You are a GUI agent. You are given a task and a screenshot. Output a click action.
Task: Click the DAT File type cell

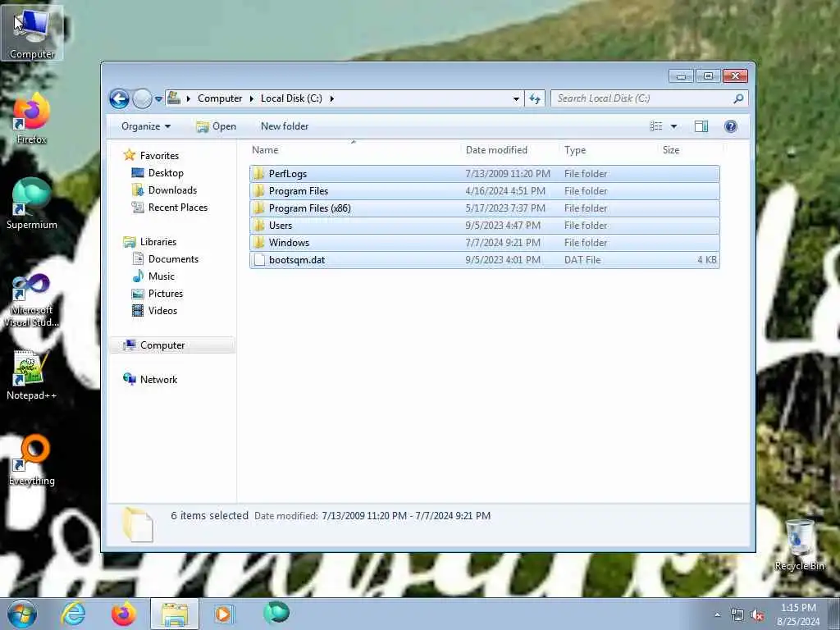pos(582,260)
